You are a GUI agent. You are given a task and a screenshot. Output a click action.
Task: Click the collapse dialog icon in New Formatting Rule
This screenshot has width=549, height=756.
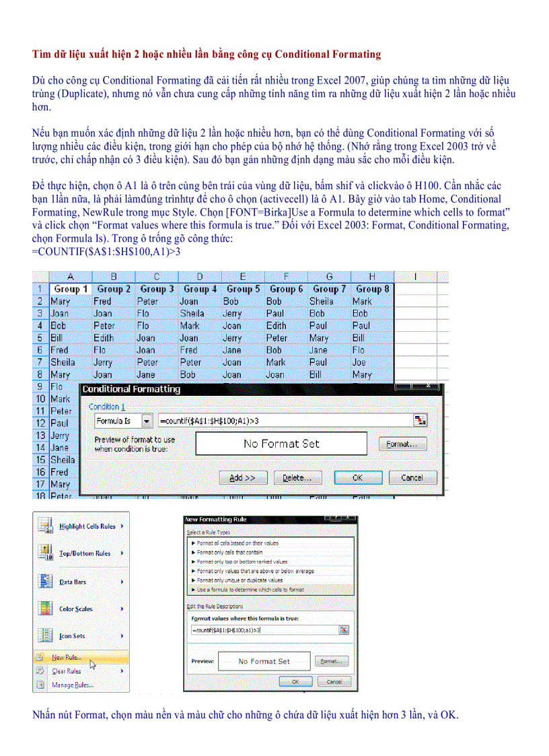344,630
